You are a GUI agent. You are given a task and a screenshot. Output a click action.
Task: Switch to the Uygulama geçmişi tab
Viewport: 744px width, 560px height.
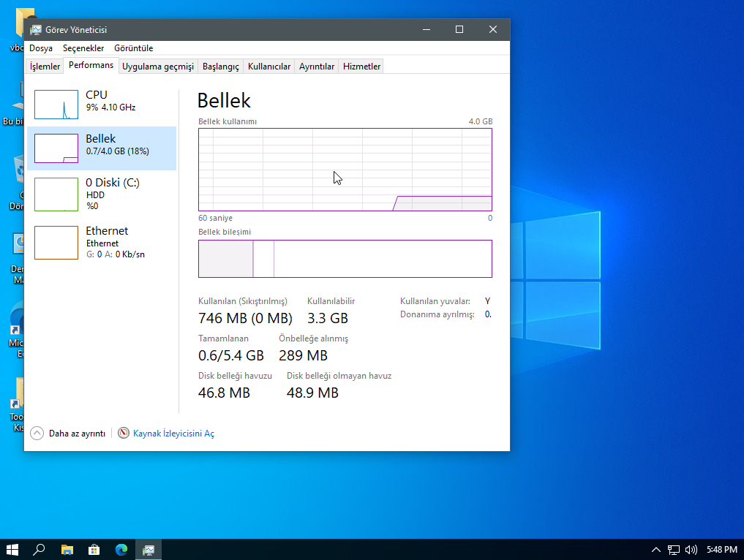point(158,67)
